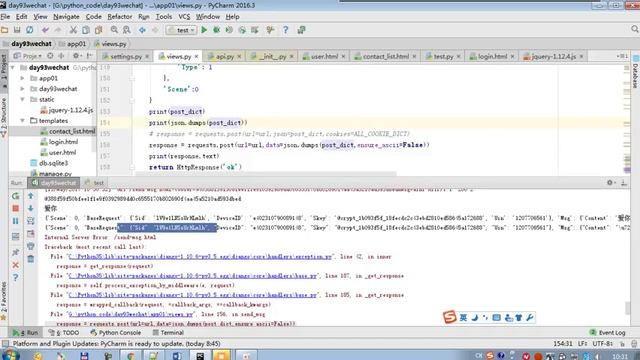Click the exception.py traceback link

[x=200, y=257]
